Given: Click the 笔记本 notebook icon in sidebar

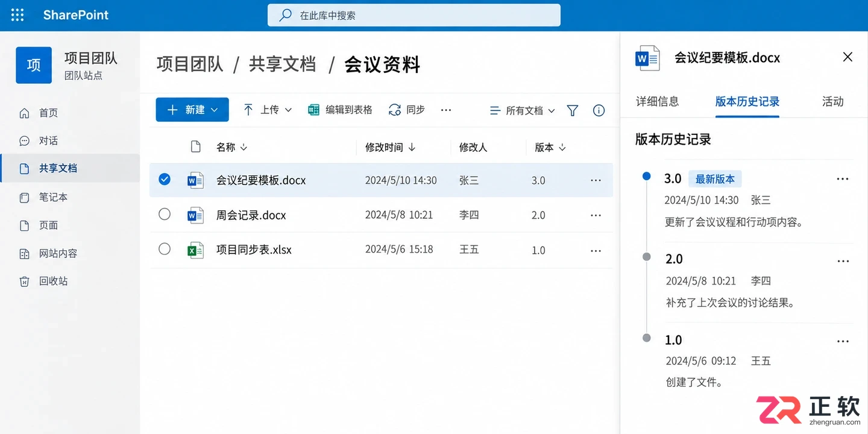Looking at the screenshot, I should pos(24,197).
